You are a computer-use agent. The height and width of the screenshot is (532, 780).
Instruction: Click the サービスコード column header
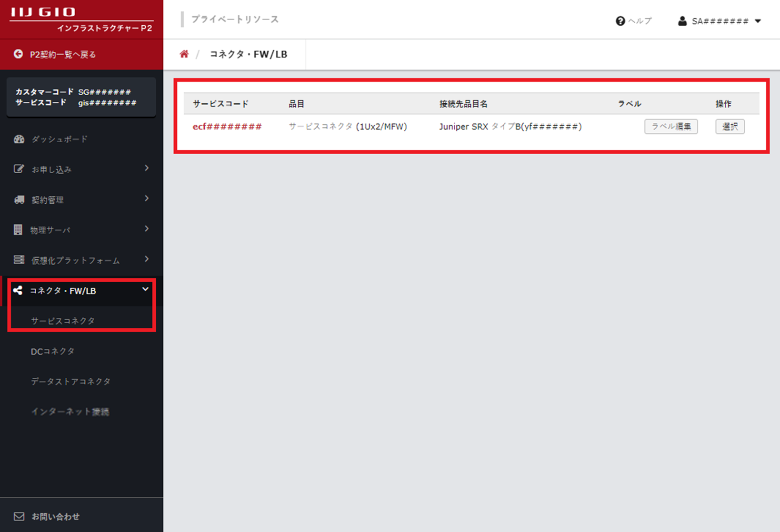(x=220, y=104)
